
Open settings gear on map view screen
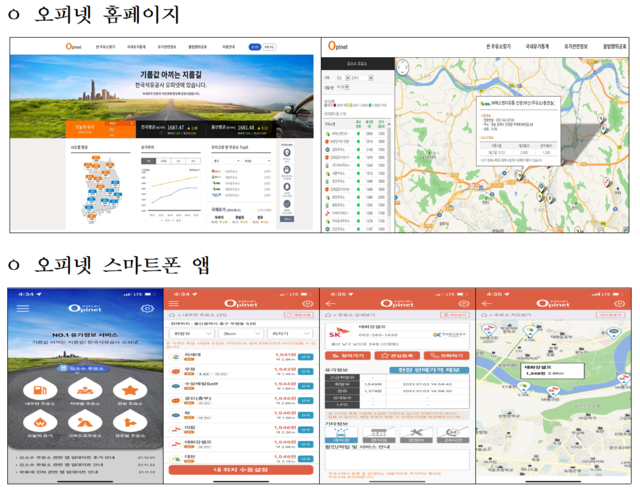(620, 304)
